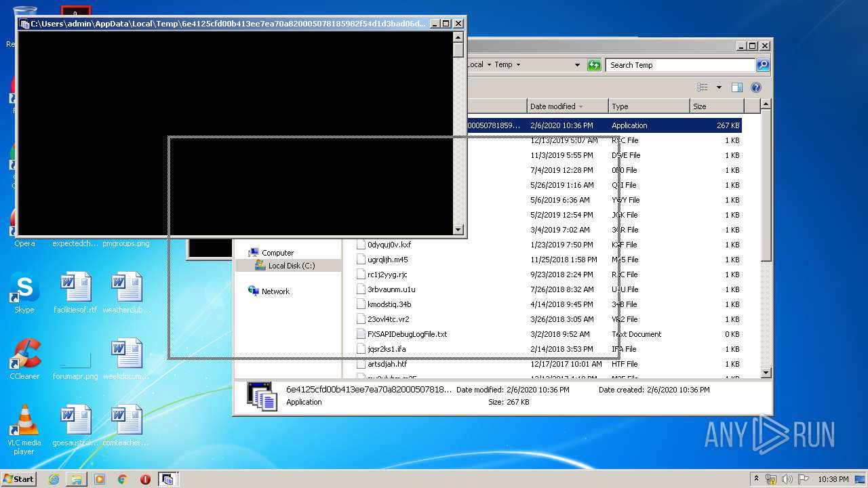Open weatherclub document on desktop
The height and width of the screenshot is (488, 868).
127,293
